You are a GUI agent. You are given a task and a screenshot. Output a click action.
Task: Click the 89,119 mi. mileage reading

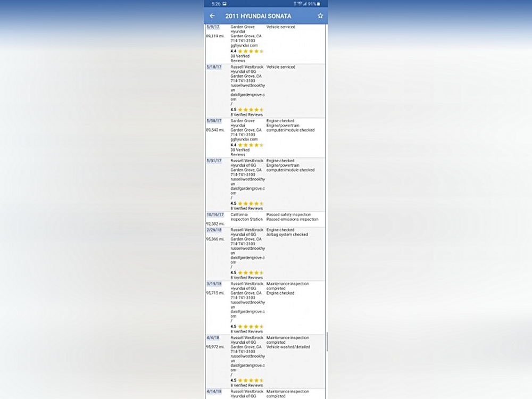click(215, 36)
